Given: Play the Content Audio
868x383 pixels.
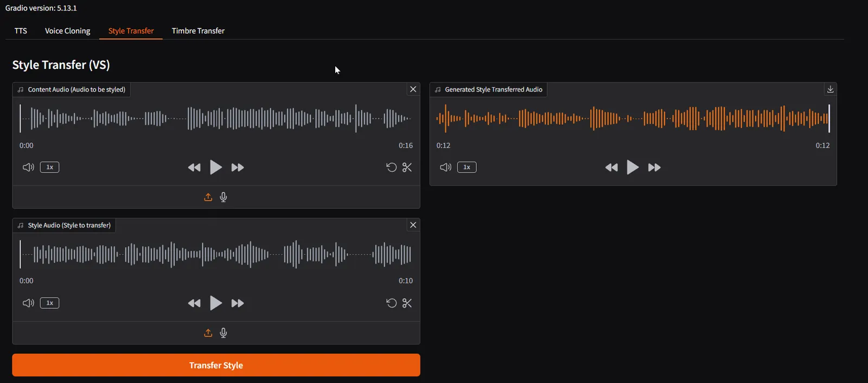Looking at the screenshot, I should click(216, 167).
